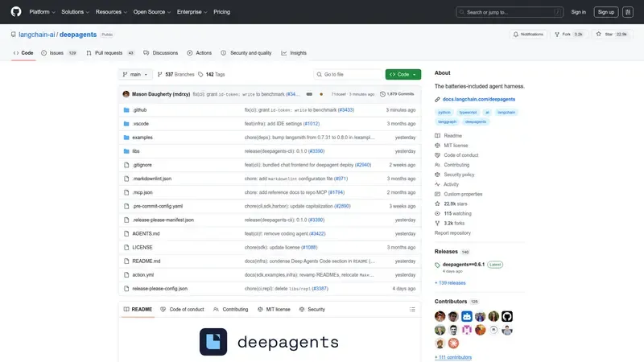Open the libs folder
The height and width of the screenshot is (362, 644).
click(135, 151)
